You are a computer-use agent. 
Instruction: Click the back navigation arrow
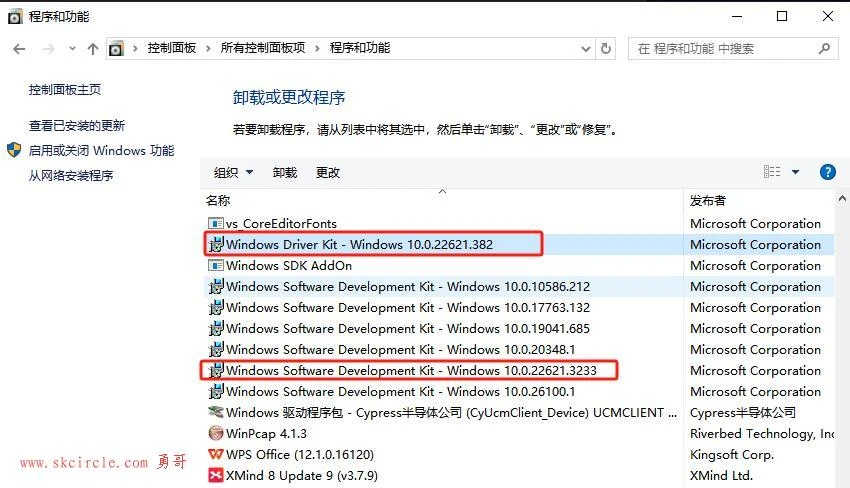[19, 48]
